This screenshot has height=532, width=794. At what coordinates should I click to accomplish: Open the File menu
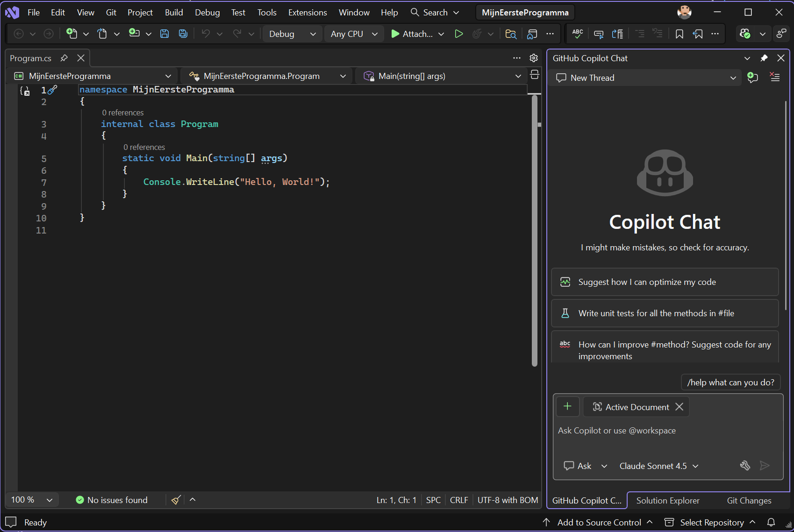(x=34, y=13)
